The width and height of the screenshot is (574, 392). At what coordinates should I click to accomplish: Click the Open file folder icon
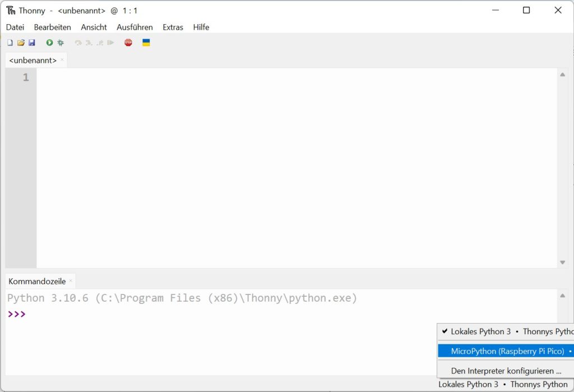(x=21, y=43)
